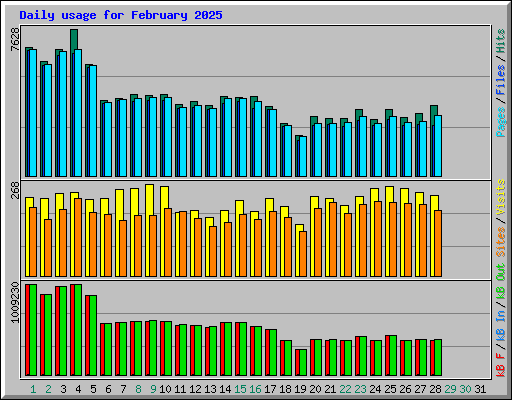The width and height of the screenshot is (512, 400).
Task: Click the cyan Pages bar for day 28
Action: [438, 146]
